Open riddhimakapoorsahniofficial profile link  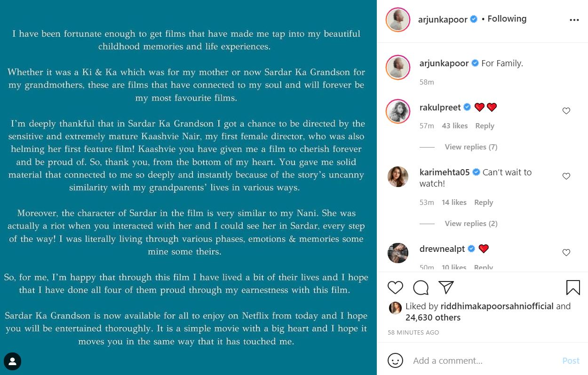tap(497, 306)
